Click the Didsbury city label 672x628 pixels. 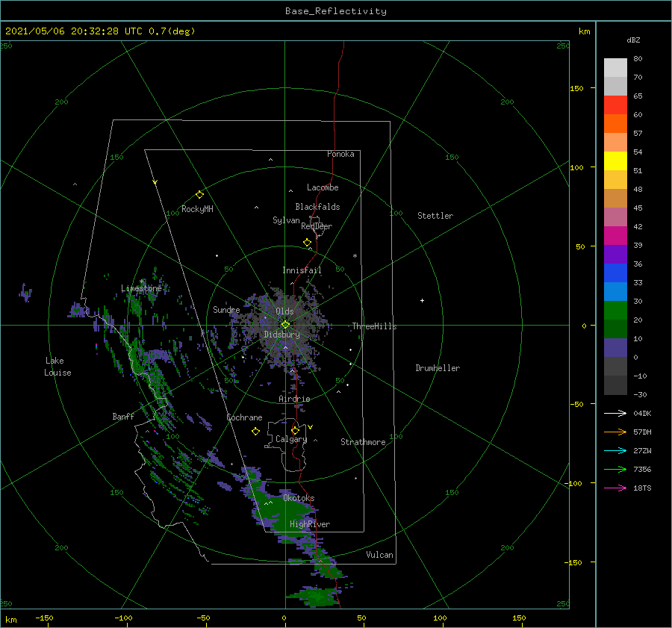click(x=282, y=335)
